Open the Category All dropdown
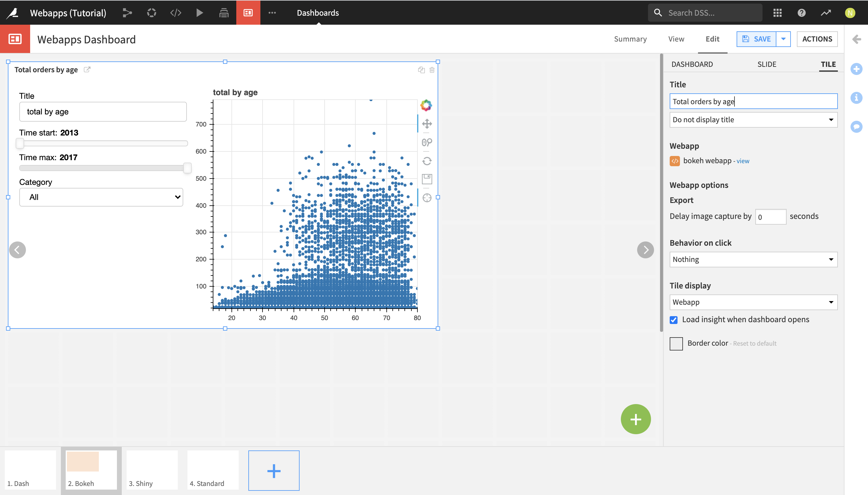This screenshot has height=495, width=868. pos(101,197)
